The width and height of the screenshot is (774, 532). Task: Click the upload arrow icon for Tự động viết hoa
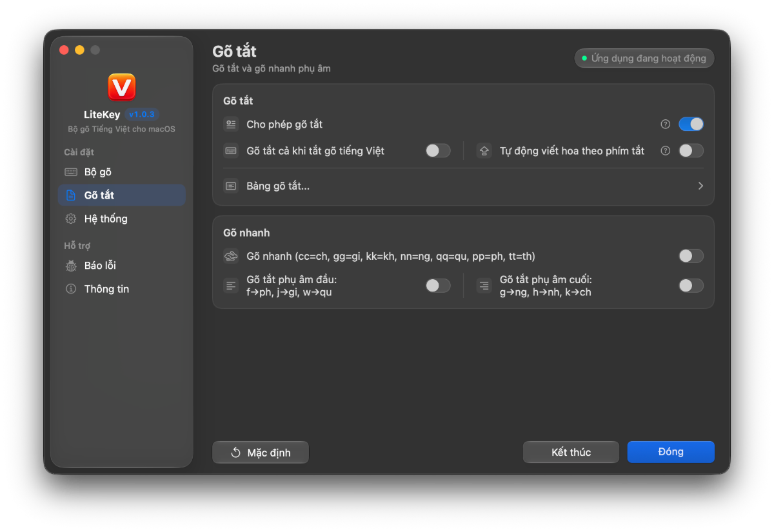[484, 151]
